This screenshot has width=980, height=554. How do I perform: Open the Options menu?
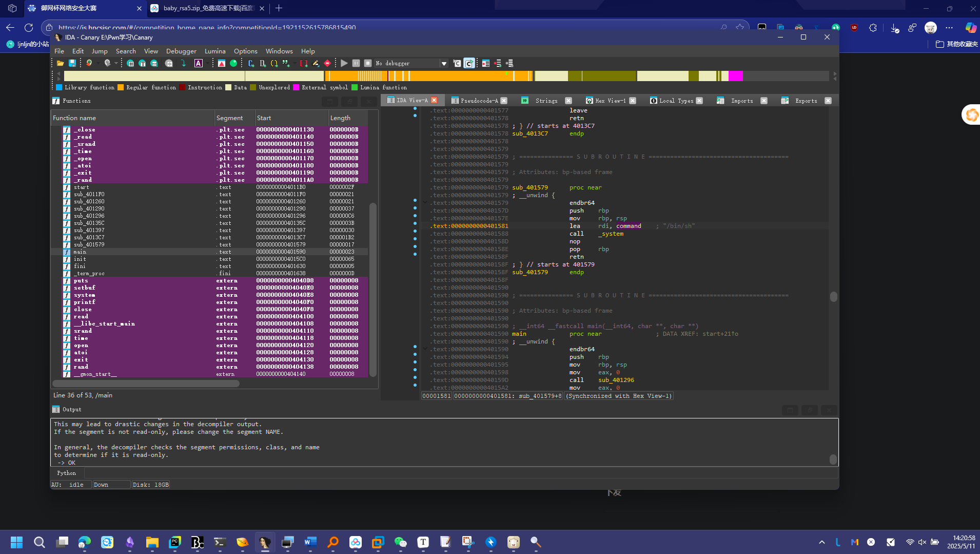point(245,51)
